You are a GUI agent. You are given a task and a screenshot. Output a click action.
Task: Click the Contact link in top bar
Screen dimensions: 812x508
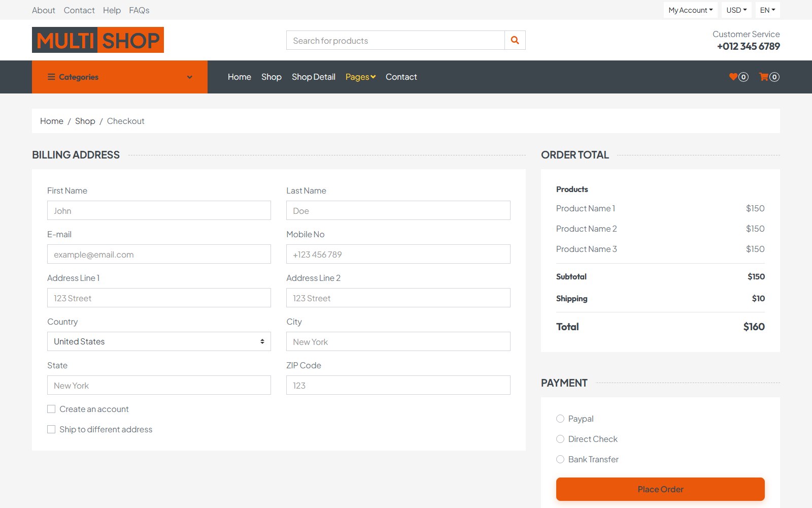tap(79, 10)
